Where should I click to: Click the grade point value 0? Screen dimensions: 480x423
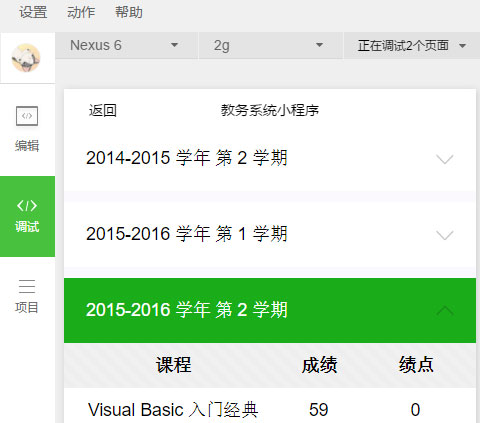click(415, 410)
